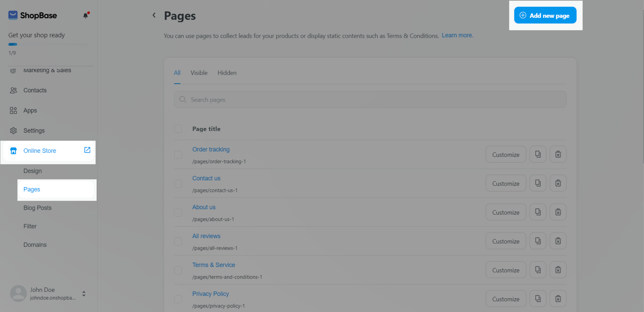Open the All reviews page link
Screen dimensions: 644x312
click(x=206, y=236)
